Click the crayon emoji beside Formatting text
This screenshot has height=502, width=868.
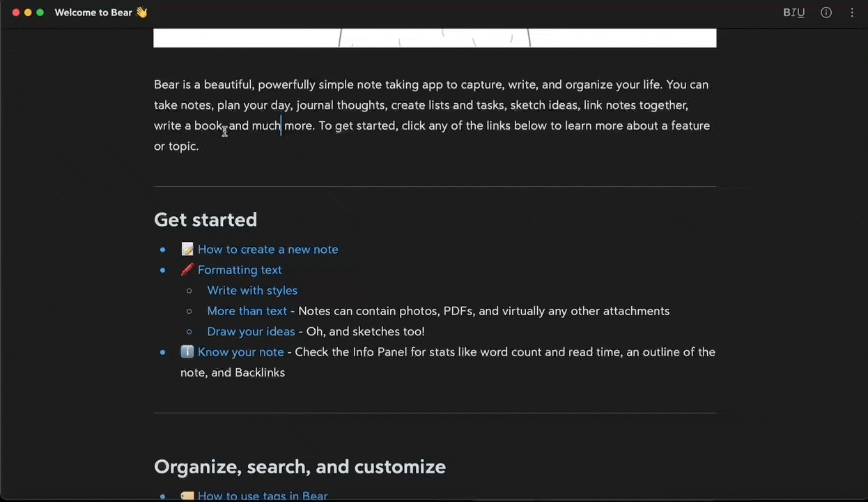[x=187, y=270]
